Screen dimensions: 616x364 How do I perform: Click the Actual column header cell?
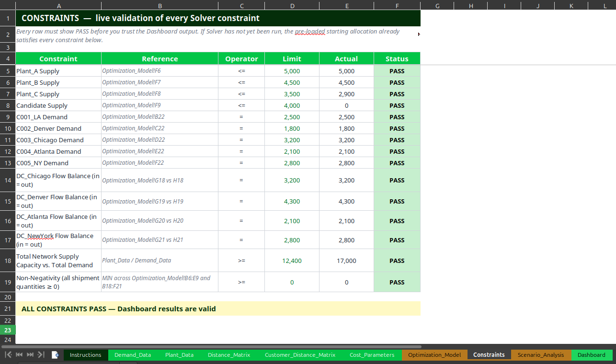[346, 59]
